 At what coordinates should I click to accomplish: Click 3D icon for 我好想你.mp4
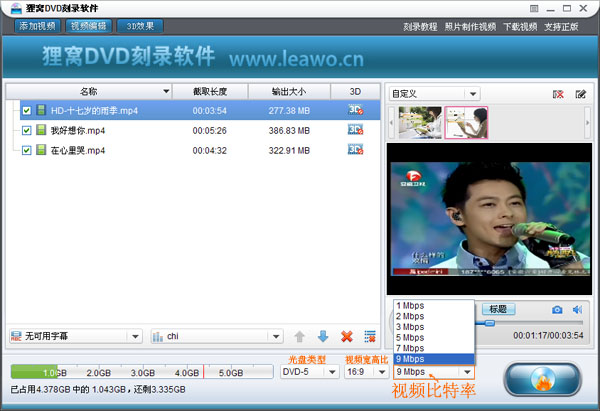(x=355, y=130)
